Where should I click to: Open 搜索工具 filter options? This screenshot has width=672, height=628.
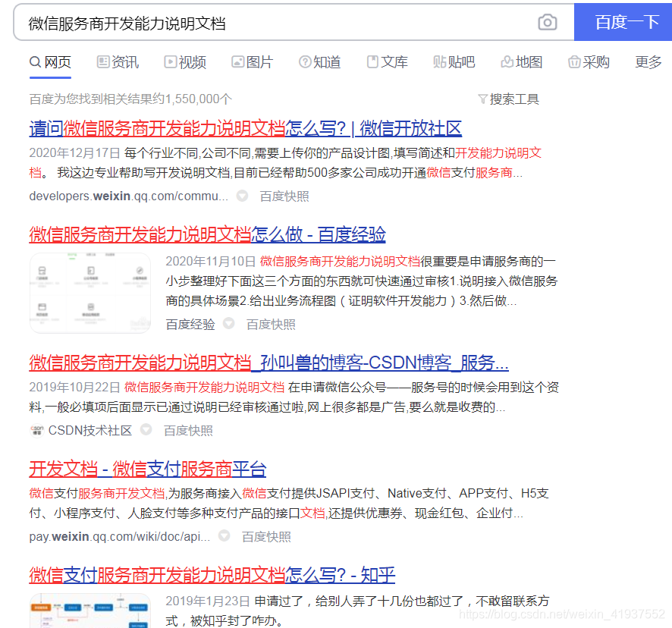[x=509, y=99]
